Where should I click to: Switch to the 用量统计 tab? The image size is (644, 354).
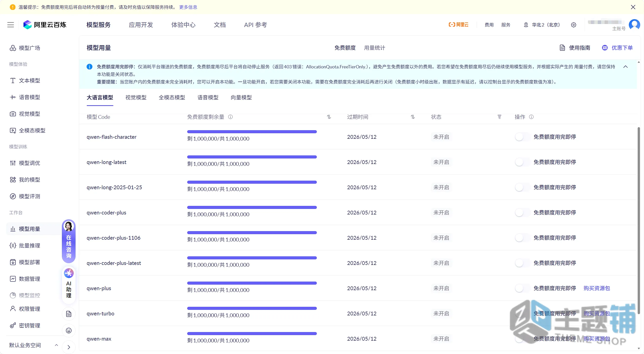374,48
